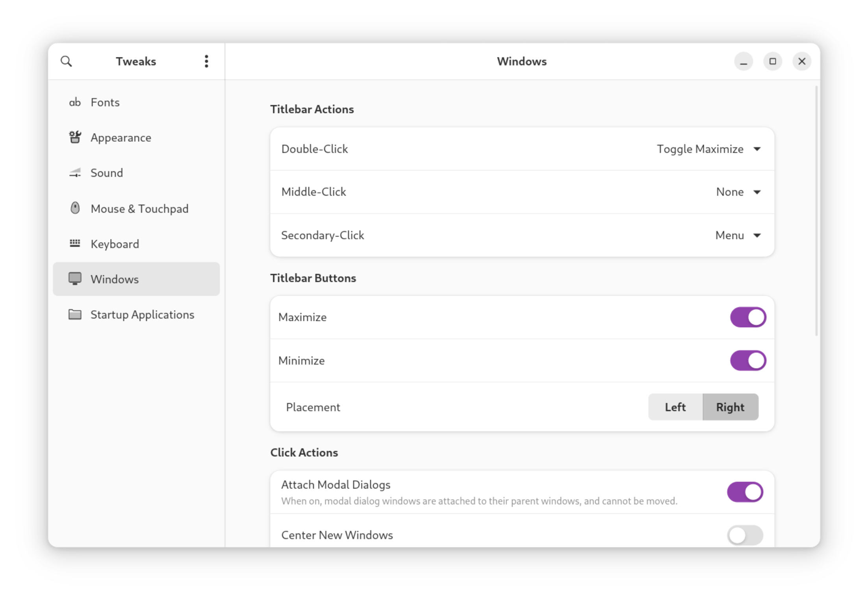Screen dimensions: 868x600
Task: Click the Fonts sidebar icon
Action: 75,102
